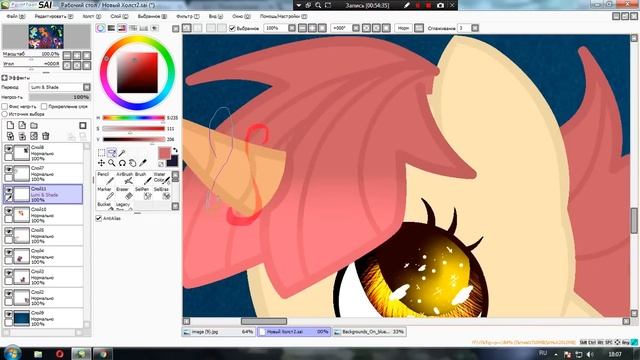Toggle the HSV slider panel icon

122,28
